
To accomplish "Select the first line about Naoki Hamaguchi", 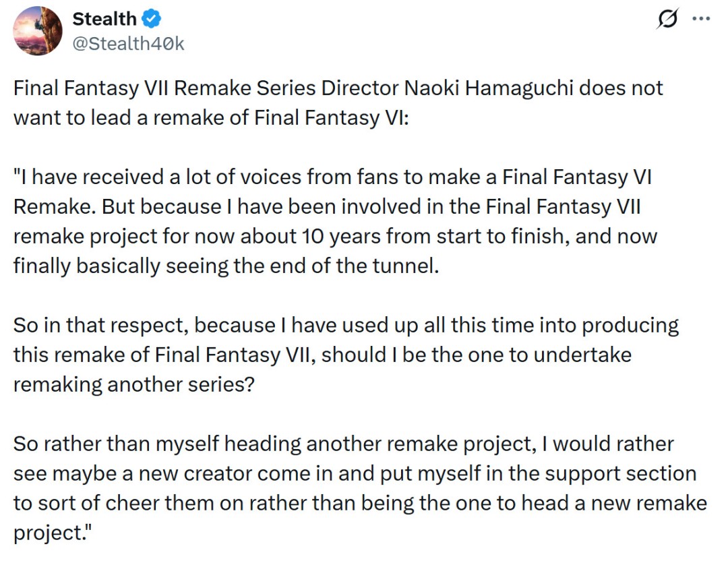I will pos(337,88).
